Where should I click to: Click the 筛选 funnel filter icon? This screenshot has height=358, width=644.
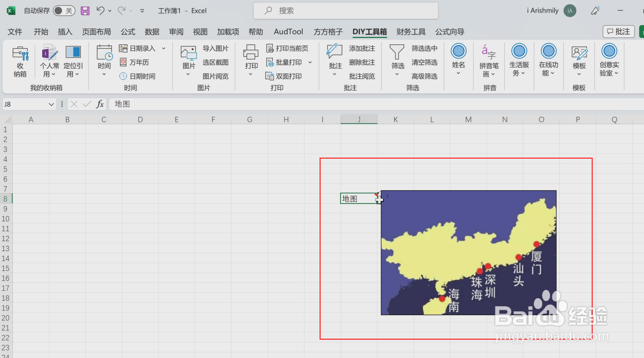(x=397, y=52)
